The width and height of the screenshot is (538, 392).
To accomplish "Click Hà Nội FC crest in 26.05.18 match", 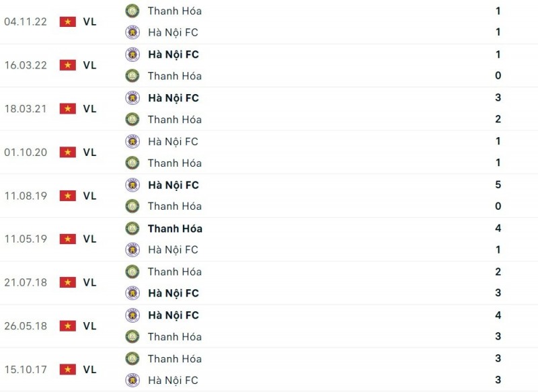I will click(x=132, y=315).
